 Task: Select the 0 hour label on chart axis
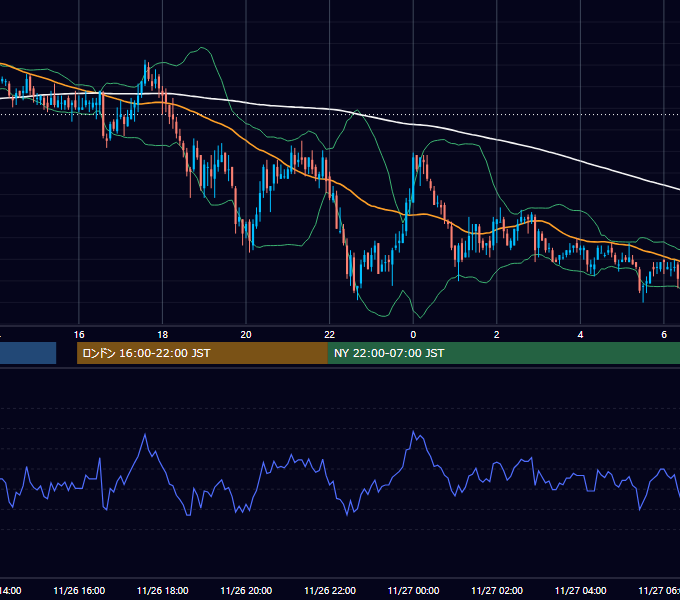click(413, 334)
